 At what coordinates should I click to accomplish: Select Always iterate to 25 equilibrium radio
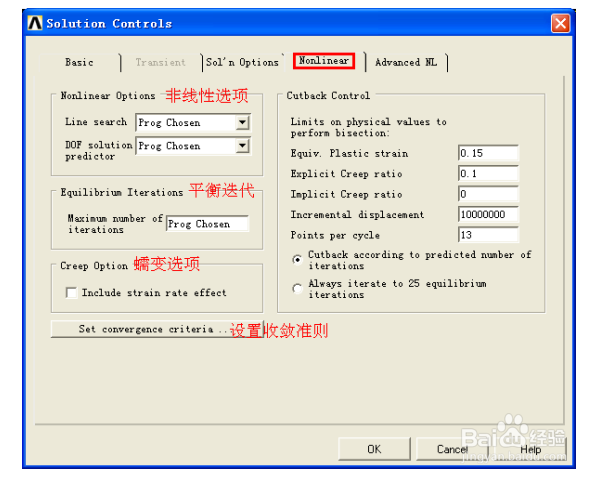coord(297,289)
